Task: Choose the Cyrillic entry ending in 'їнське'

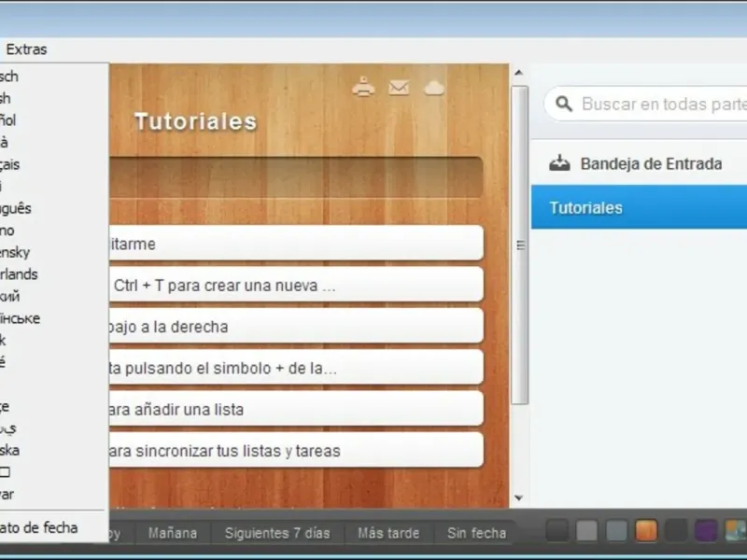Action: pyautogui.click(x=20, y=318)
